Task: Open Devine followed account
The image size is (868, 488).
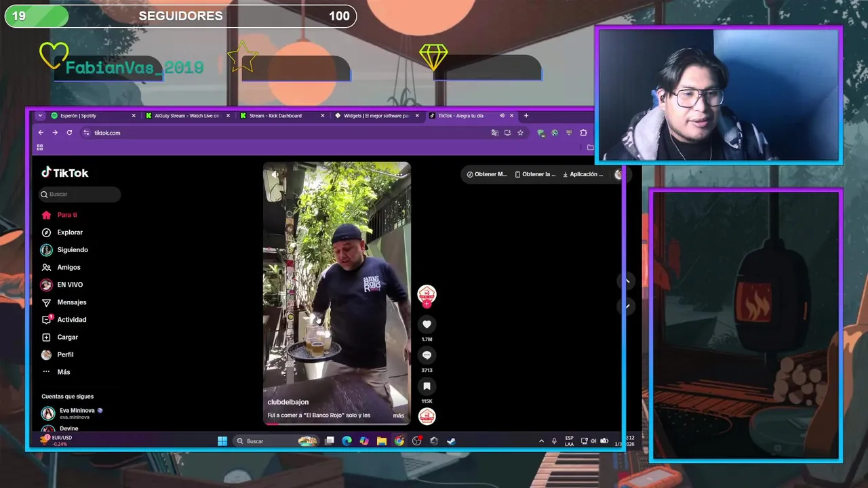Action: [61, 428]
